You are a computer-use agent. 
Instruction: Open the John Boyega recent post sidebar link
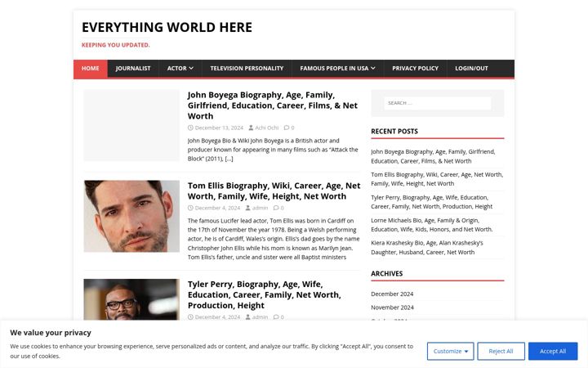433,156
